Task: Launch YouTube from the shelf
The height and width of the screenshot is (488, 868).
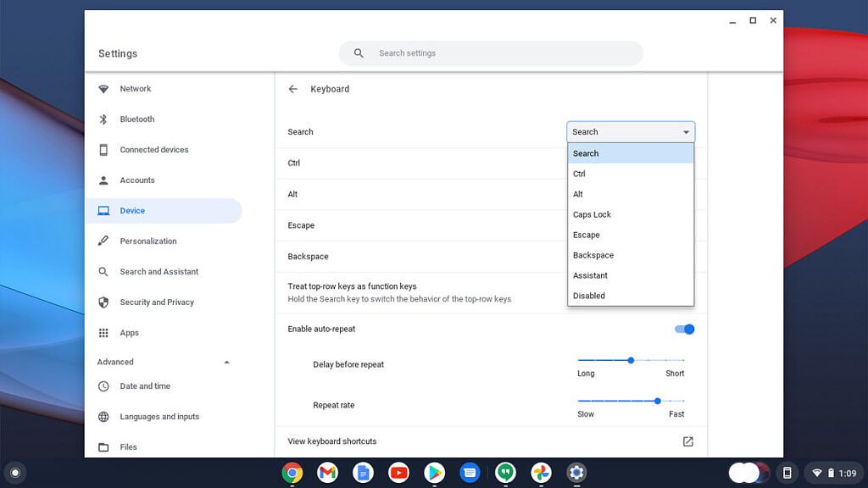Action: (x=398, y=473)
